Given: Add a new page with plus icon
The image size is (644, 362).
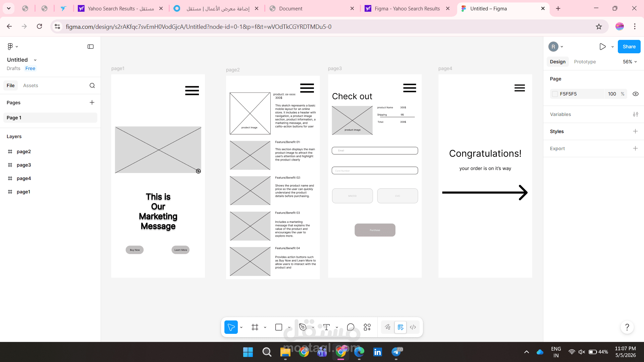Looking at the screenshot, I should (92, 103).
